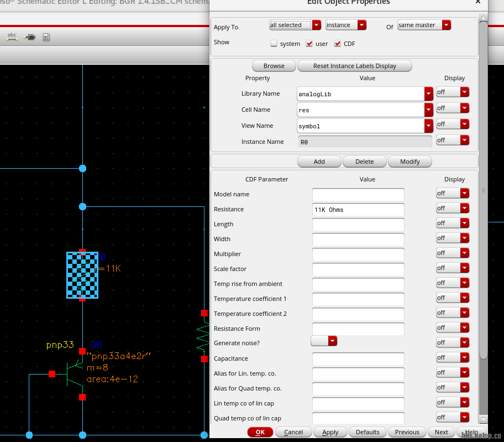This screenshot has width=504, height=442.
Task: Click the create pin toolbar icon
Action: coord(30,37)
